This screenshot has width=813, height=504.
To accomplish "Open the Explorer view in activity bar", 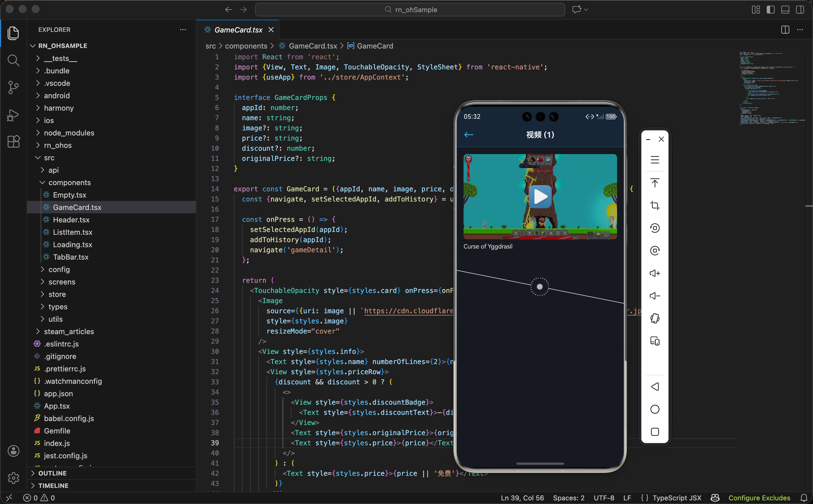I will pyautogui.click(x=13, y=33).
